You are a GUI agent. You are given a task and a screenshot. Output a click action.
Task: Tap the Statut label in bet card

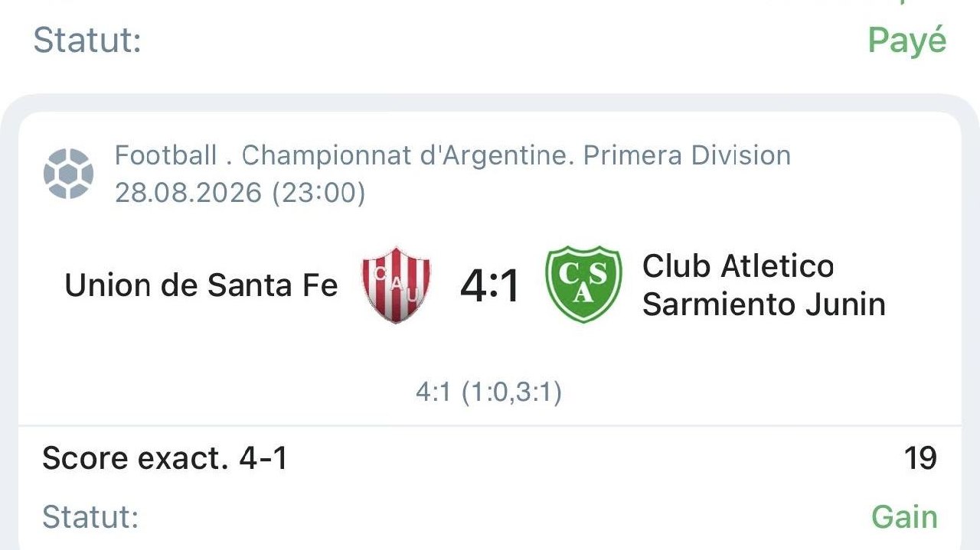(90, 517)
